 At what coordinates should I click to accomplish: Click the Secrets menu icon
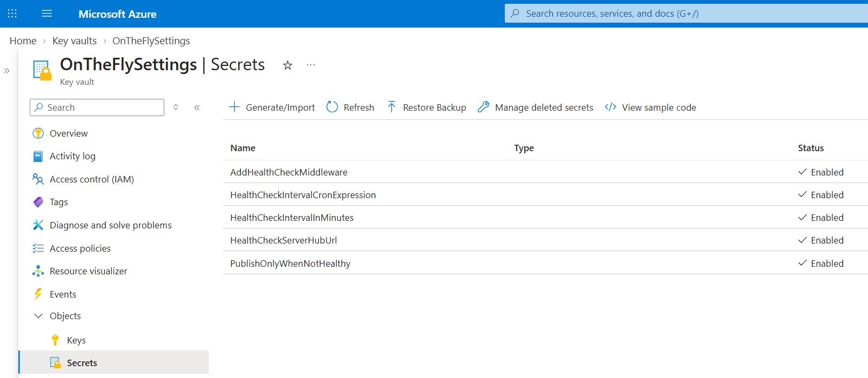55,362
